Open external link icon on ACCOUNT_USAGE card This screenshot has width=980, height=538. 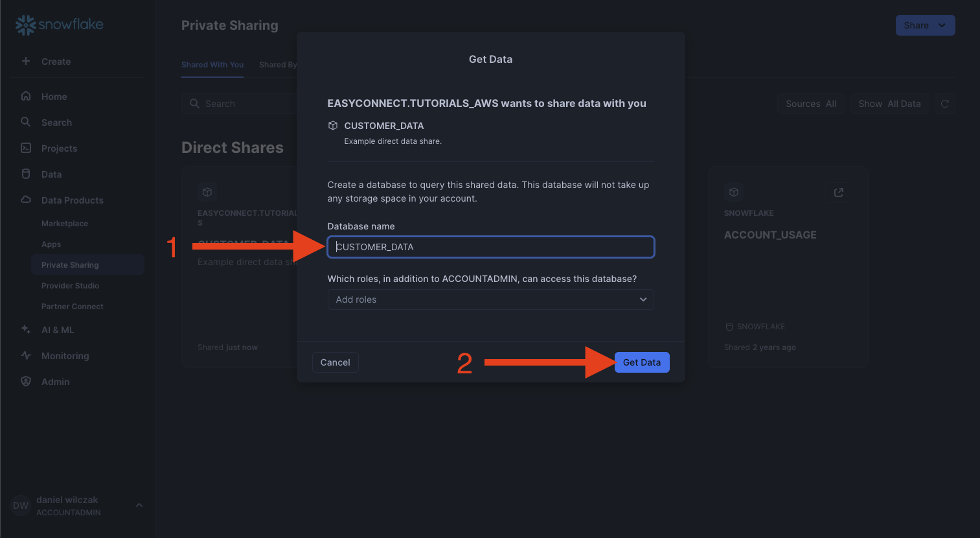coord(838,193)
